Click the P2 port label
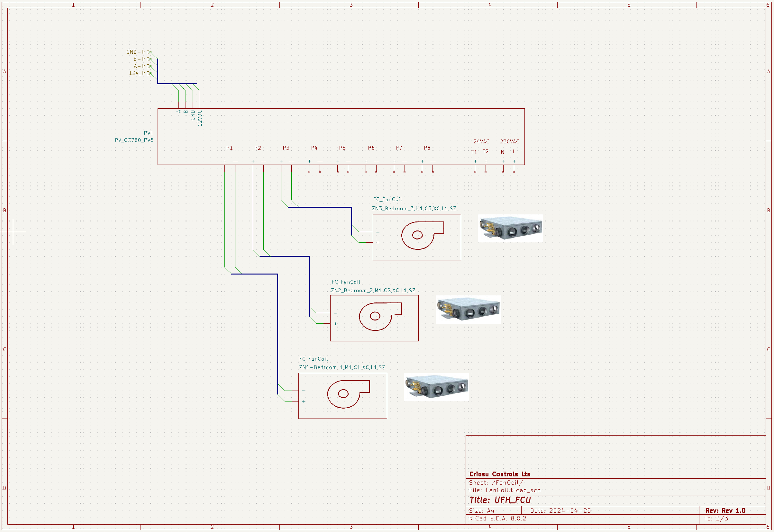 [258, 148]
